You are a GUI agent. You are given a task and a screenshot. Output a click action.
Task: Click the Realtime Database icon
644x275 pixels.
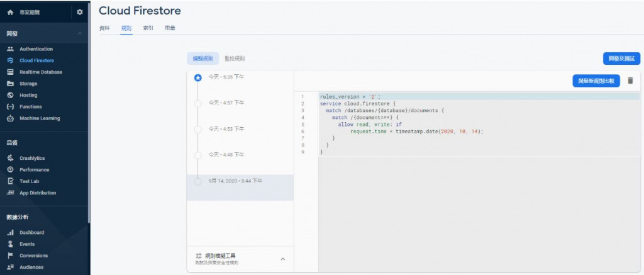11,72
